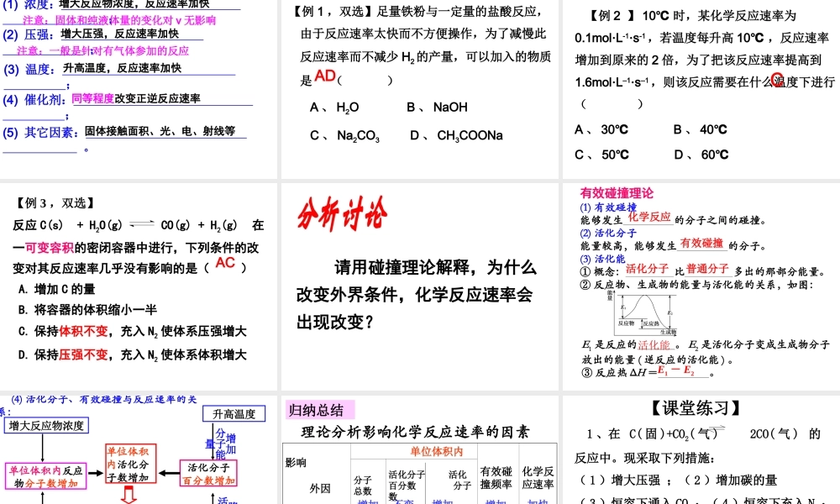The height and width of the screenshot is (504, 840).
Task: Click the '单位体积内' table header
Action: coord(437,452)
